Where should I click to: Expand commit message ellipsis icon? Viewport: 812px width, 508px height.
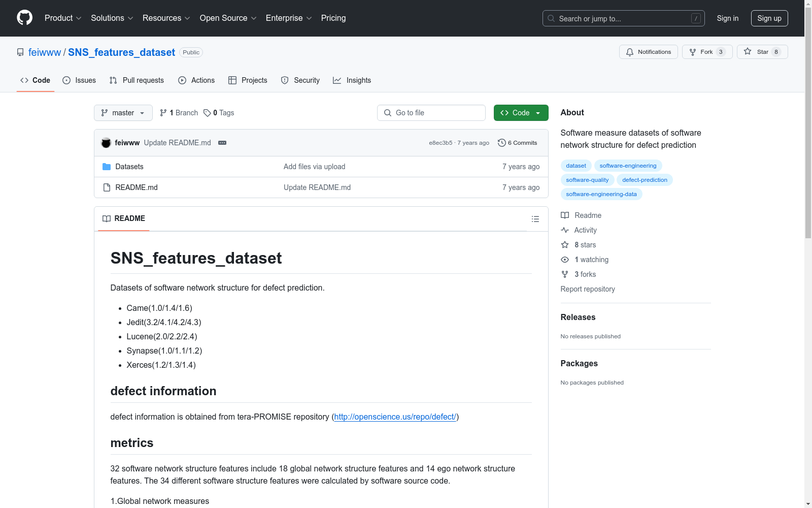(x=222, y=143)
